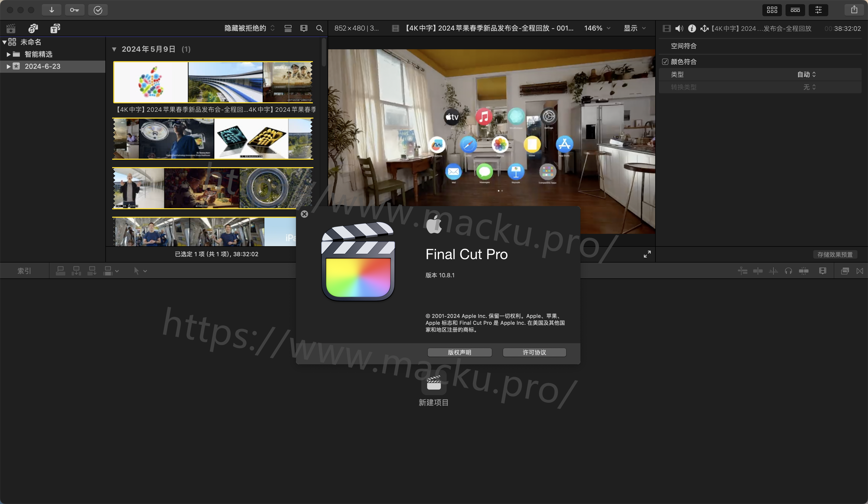Viewport: 868px width, 504px height.
Task: Open the overwrite edit options chevron
Action: [x=117, y=271]
